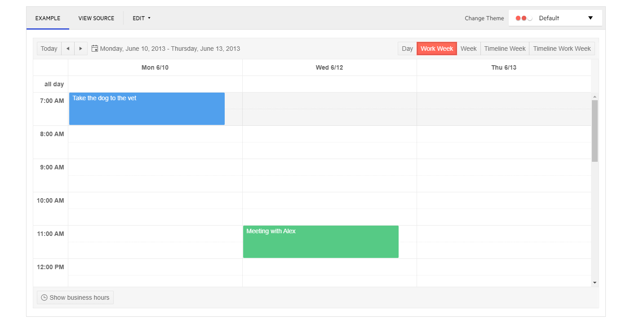Switch to Week view
The width and height of the screenshot is (644, 324).
pos(468,49)
